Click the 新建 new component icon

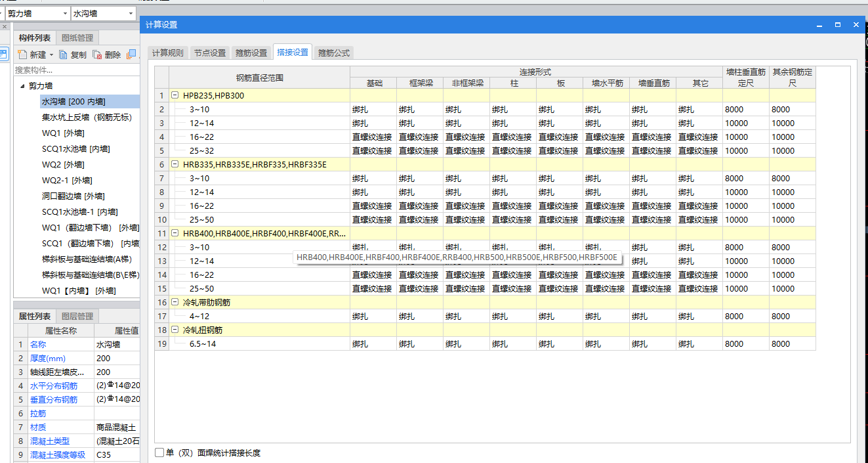(22, 55)
